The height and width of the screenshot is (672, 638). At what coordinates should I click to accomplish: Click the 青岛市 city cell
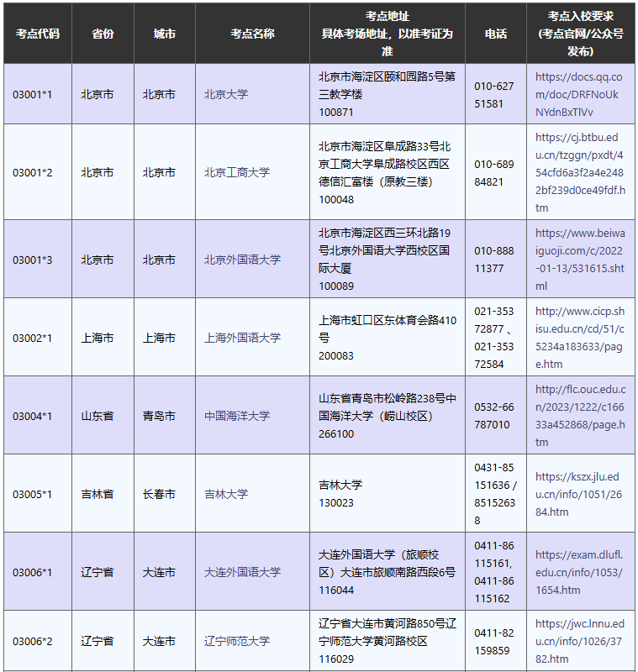pyautogui.click(x=165, y=415)
